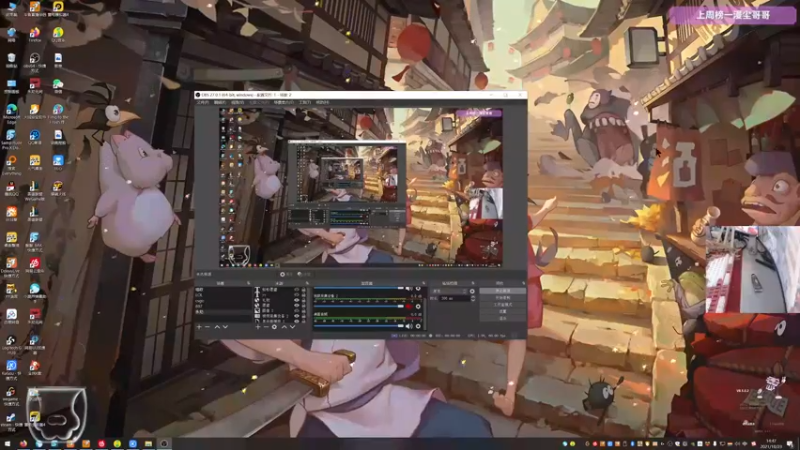Open settings gear of 桌面音频 mixer channel

pos(418,326)
